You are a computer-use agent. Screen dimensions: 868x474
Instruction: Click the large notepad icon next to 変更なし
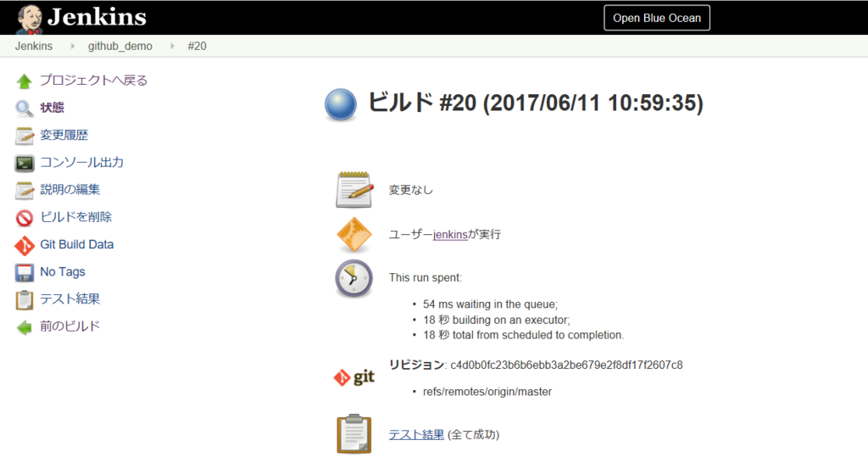[353, 190]
